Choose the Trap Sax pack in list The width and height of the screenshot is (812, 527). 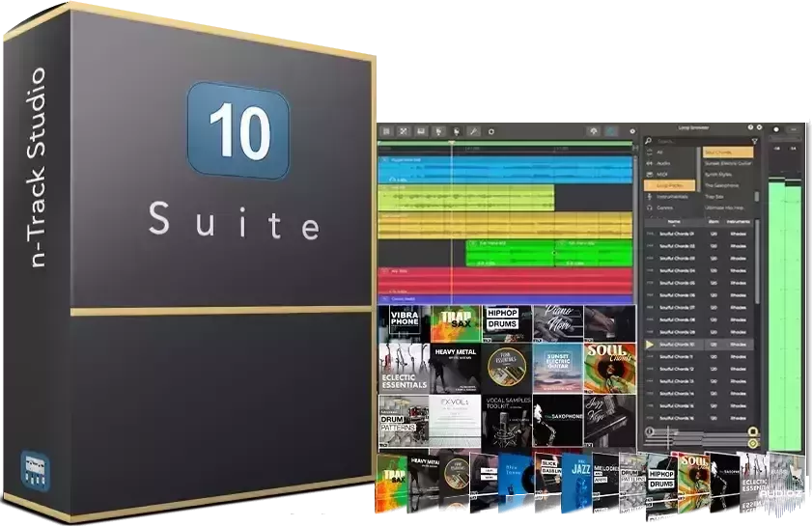[728, 197]
